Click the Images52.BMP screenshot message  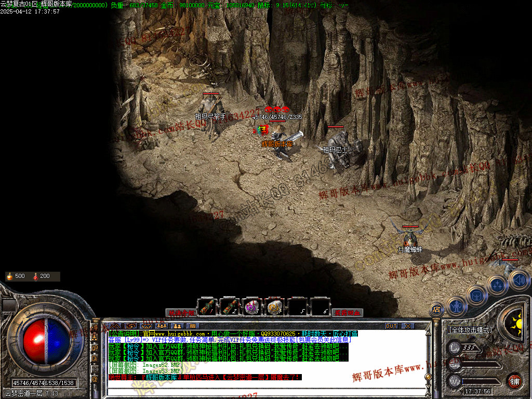(x=146, y=365)
